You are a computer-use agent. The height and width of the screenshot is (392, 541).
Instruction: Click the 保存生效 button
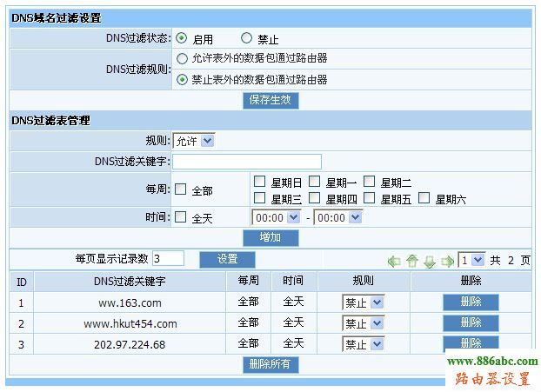pyautogui.click(x=270, y=100)
